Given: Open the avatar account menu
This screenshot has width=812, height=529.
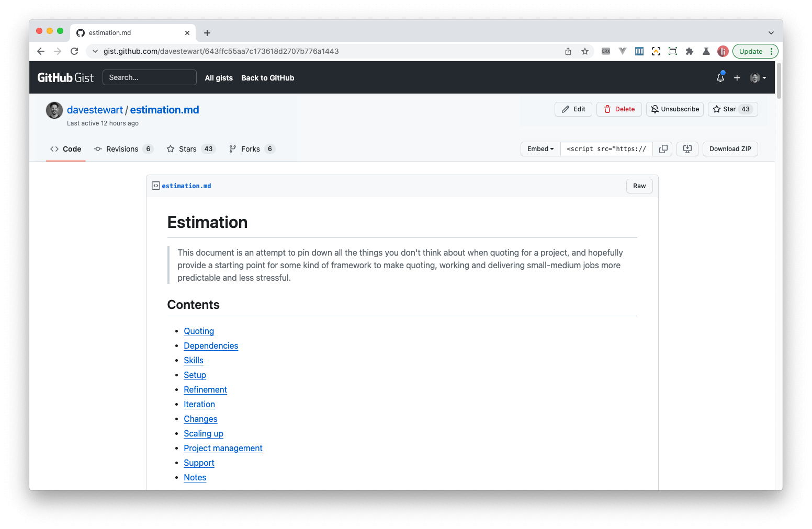Looking at the screenshot, I should pos(757,77).
